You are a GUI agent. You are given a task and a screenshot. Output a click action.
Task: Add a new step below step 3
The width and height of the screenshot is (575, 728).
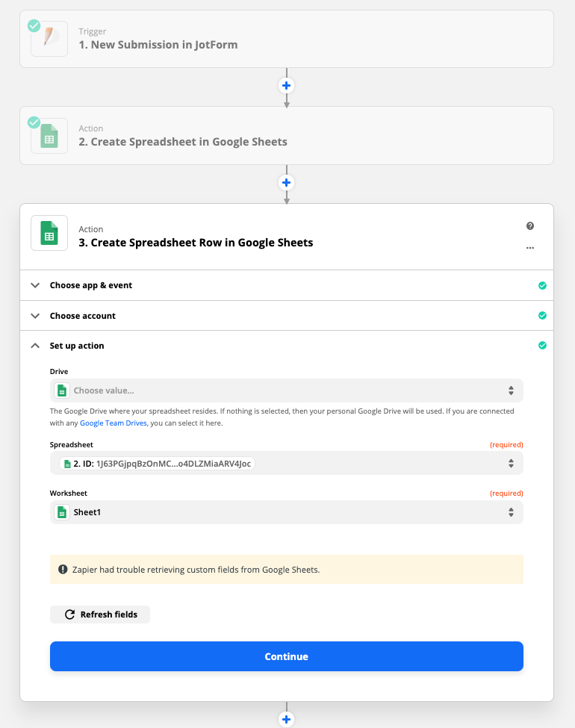click(x=287, y=719)
